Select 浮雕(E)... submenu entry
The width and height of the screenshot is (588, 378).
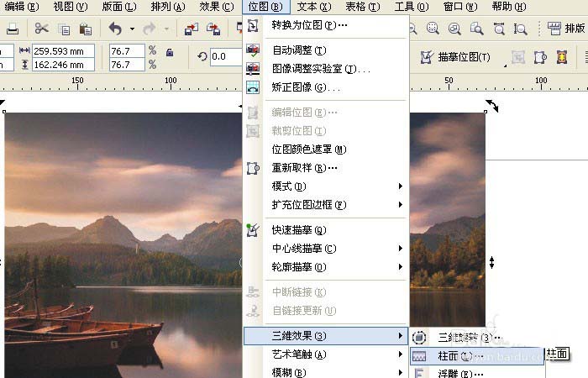(x=477, y=374)
